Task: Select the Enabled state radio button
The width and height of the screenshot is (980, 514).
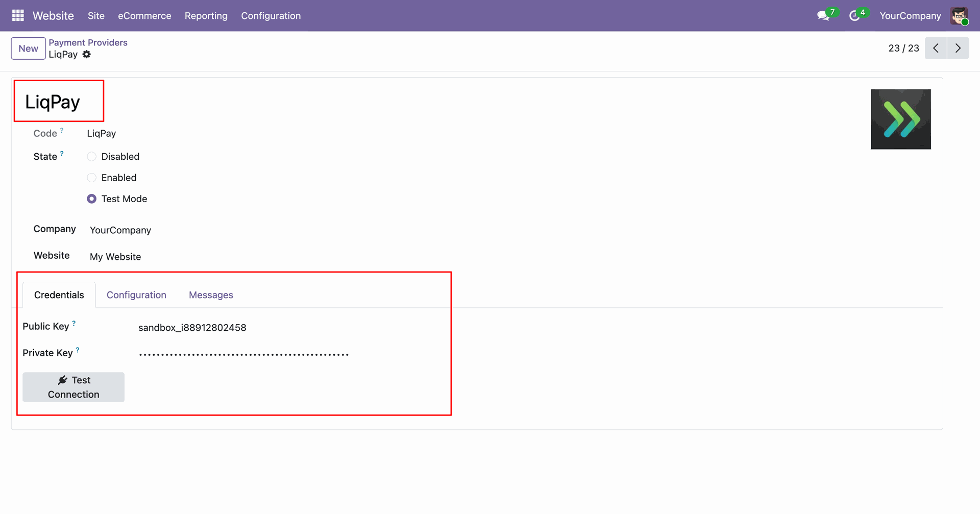Action: coord(92,178)
